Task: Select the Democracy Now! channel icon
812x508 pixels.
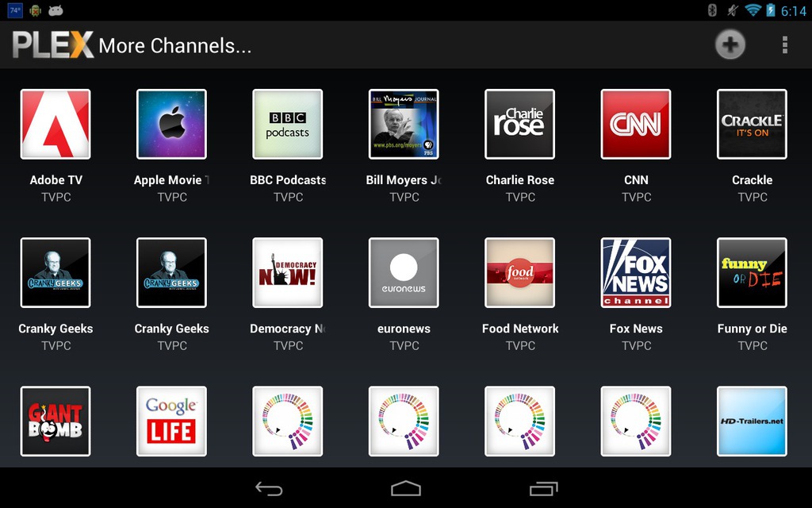Action: (287, 273)
